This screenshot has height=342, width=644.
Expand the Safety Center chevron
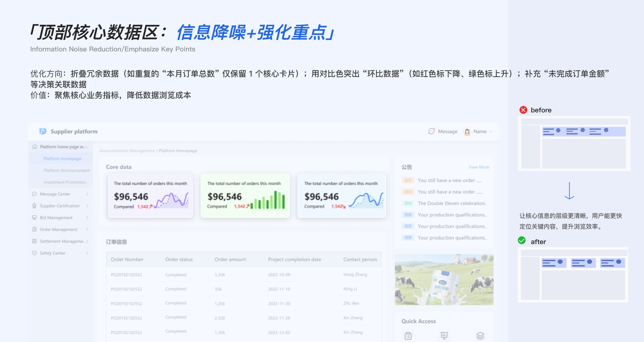(x=87, y=253)
